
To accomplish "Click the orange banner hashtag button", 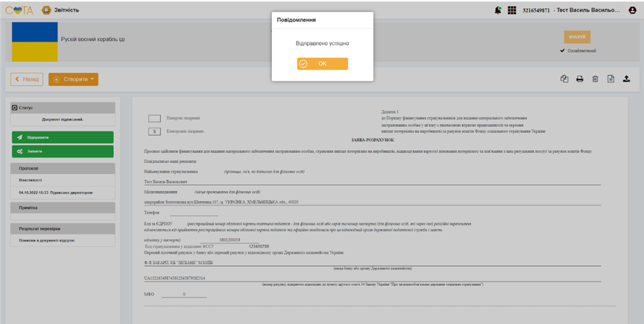I will click(x=577, y=37).
